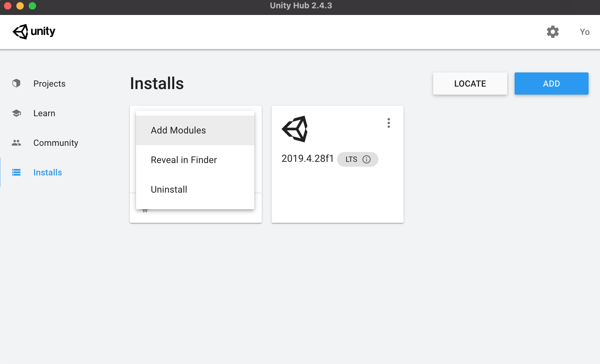
Task: Open three-dot menu for 2019.4.28f1
Action: tap(389, 123)
